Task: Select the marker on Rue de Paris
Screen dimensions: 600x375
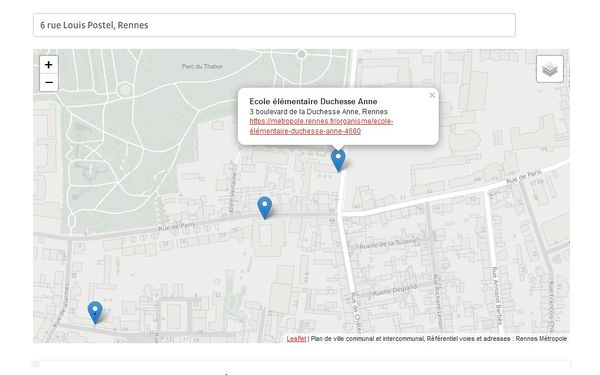Action: coord(264,208)
